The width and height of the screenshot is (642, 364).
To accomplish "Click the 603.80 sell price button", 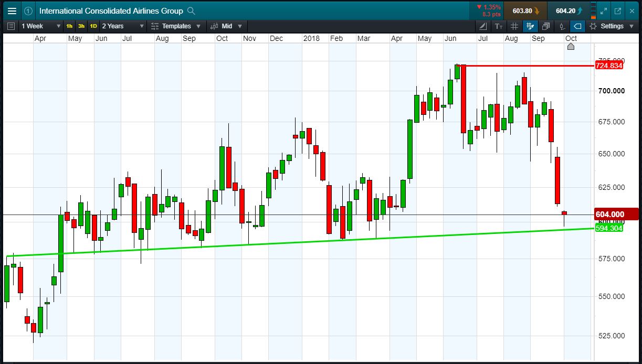I will (x=525, y=10).
